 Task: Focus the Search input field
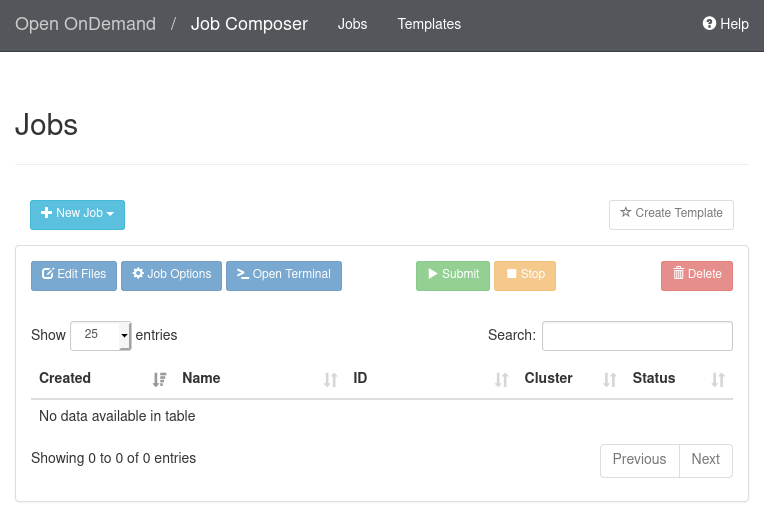[x=637, y=336]
